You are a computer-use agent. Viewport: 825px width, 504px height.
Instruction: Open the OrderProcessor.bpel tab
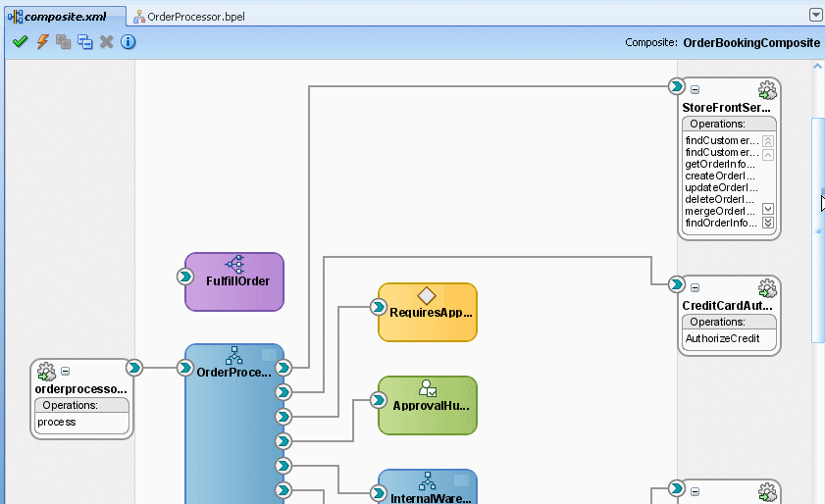click(x=189, y=17)
